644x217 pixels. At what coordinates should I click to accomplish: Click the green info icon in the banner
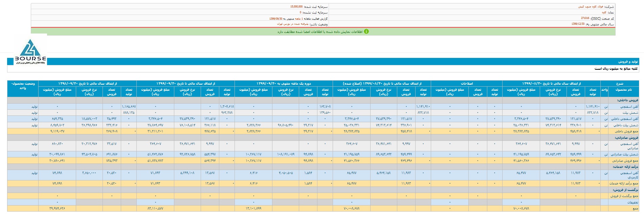point(366,31)
